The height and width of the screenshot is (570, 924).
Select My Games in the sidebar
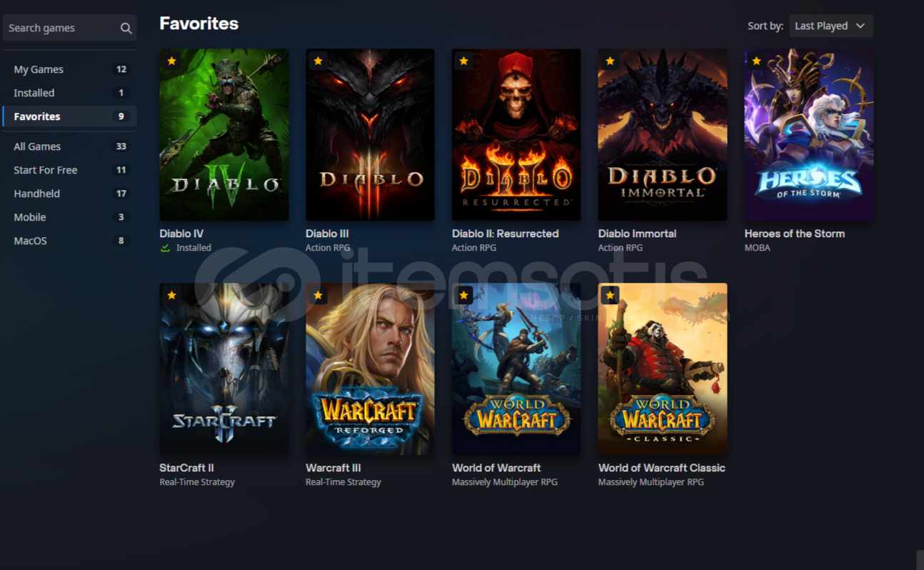coord(70,69)
